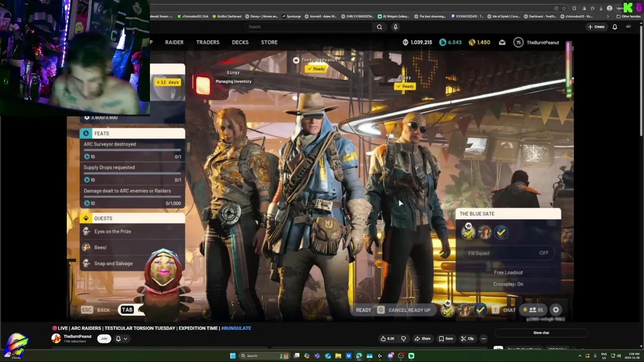The height and width of the screenshot is (362, 644).
Task: Open YouTube notifications bell
Action: coord(615,27)
